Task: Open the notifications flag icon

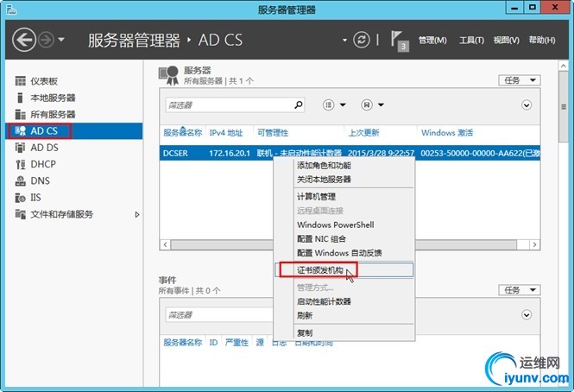Action: pyautogui.click(x=400, y=41)
